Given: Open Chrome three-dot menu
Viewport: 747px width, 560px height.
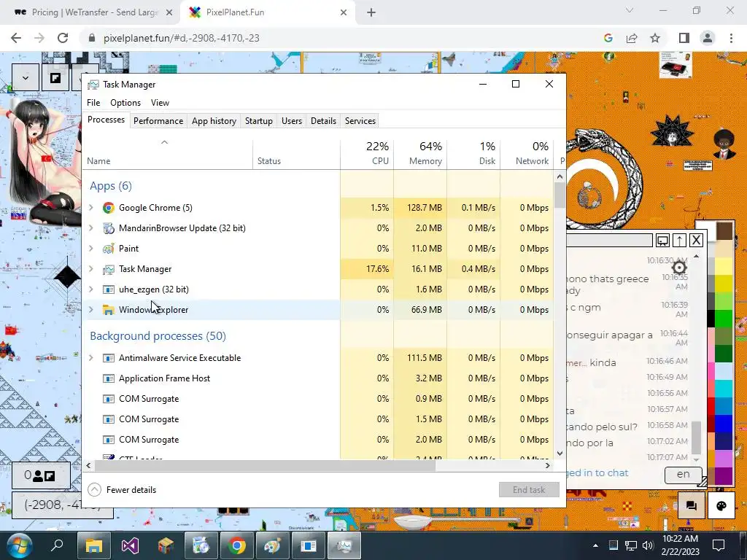Looking at the screenshot, I should tap(731, 38).
